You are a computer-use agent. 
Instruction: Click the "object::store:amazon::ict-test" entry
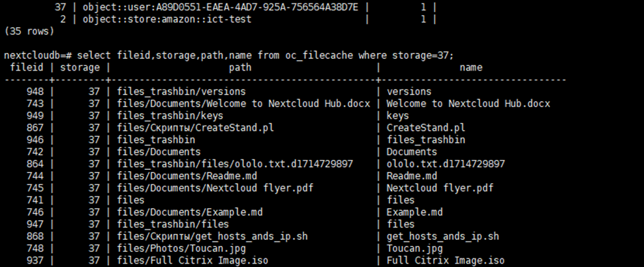pyautogui.click(x=167, y=19)
